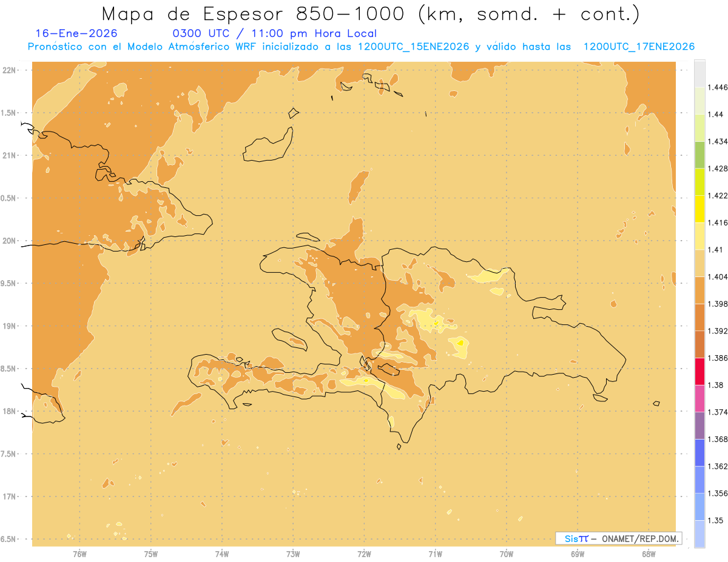Pick the bright yellow swatch between 1.416 and 1.422
The image size is (728, 562).
(x=699, y=209)
